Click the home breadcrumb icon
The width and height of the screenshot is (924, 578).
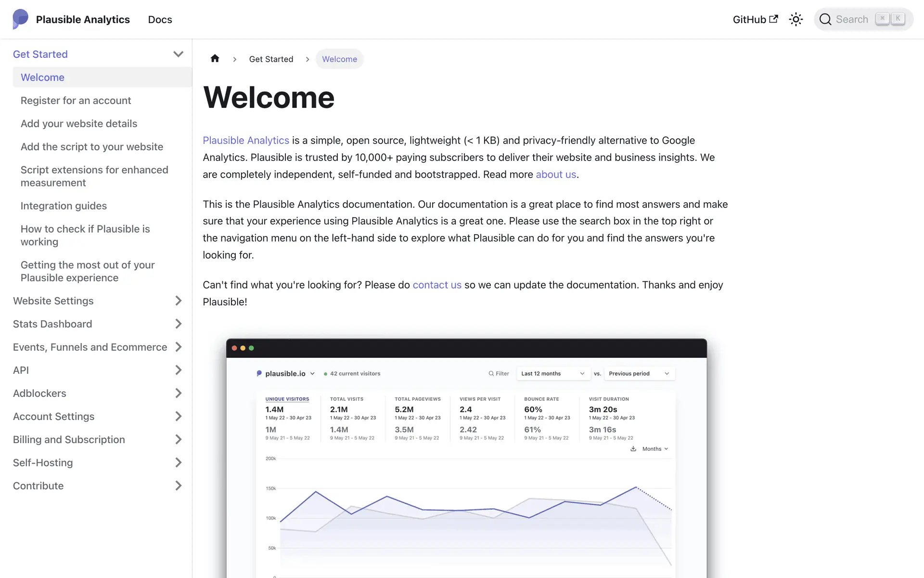coord(215,59)
